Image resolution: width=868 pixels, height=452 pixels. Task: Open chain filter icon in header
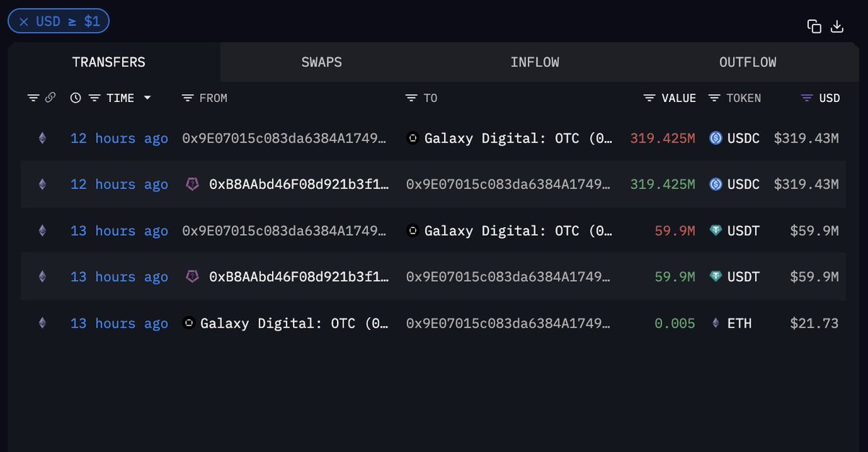coord(33,98)
